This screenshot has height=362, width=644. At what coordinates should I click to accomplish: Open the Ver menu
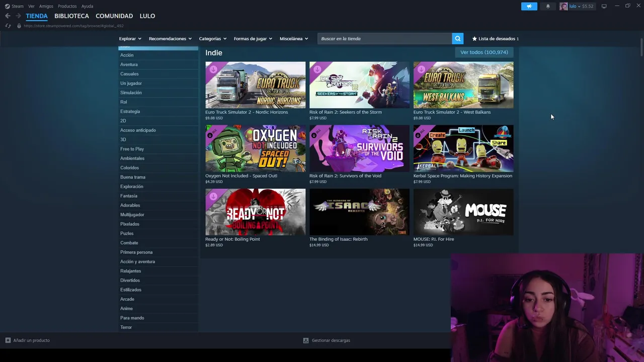[x=31, y=6]
